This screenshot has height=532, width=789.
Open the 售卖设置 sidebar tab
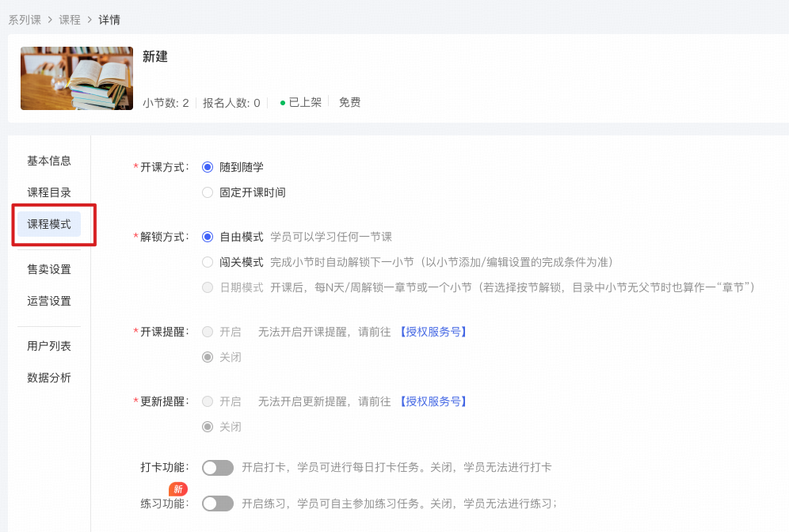(x=49, y=269)
